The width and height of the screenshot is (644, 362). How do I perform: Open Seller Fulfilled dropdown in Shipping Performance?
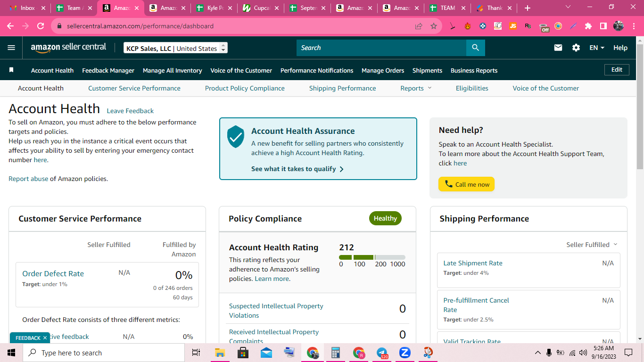tap(592, 245)
